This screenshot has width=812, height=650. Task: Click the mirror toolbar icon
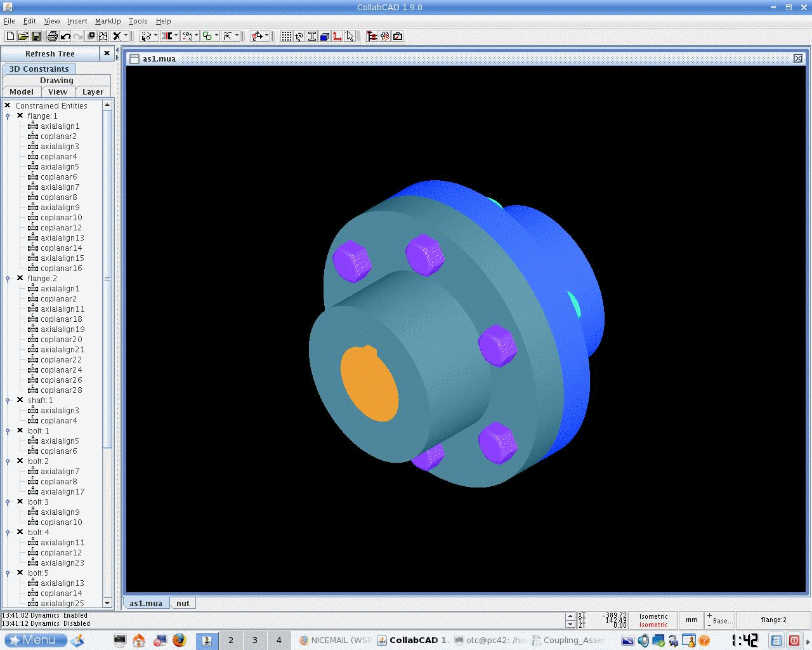pos(103,36)
